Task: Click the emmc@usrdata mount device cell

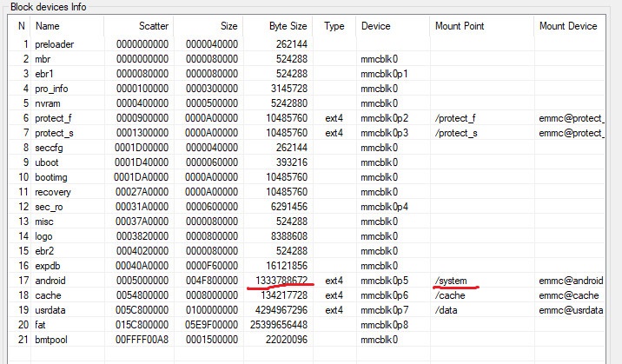Action: coord(569,310)
